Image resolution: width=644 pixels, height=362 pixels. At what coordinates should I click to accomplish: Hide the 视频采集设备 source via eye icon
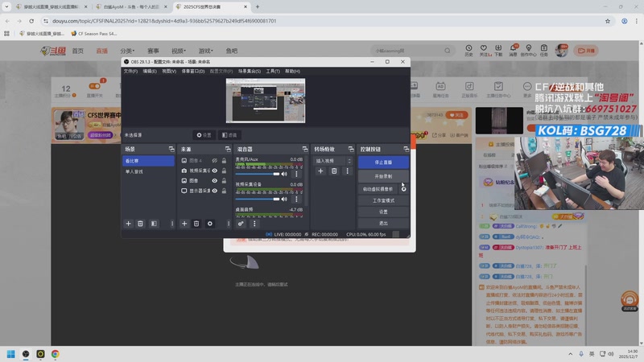tap(214, 171)
